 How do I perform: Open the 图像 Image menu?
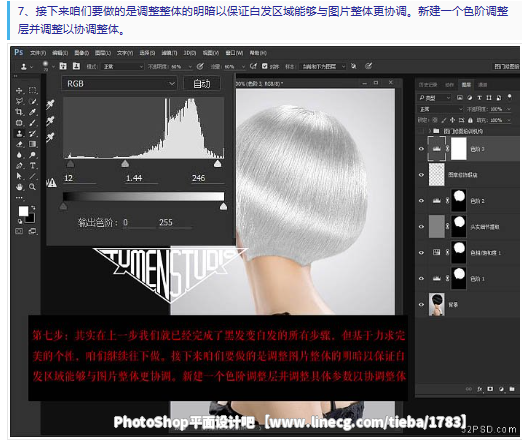[x=82, y=53]
